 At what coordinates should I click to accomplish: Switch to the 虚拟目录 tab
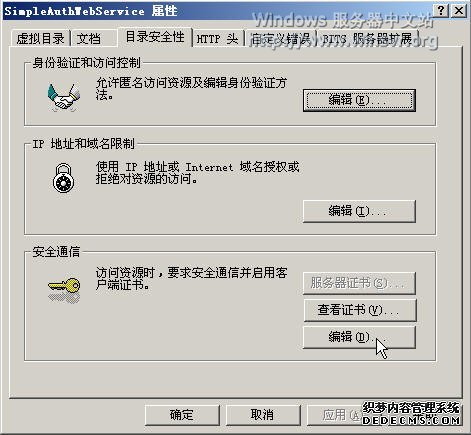[x=40, y=38]
